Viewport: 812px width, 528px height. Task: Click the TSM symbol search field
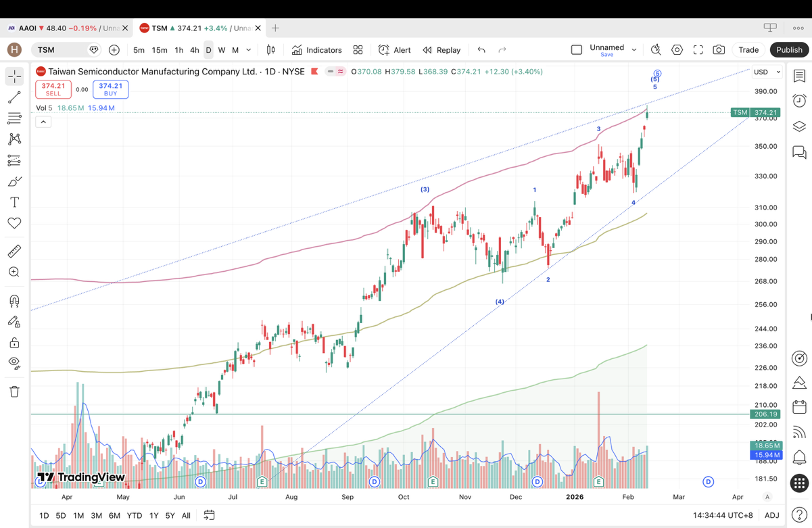pyautogui.click(x=61, y=50)
